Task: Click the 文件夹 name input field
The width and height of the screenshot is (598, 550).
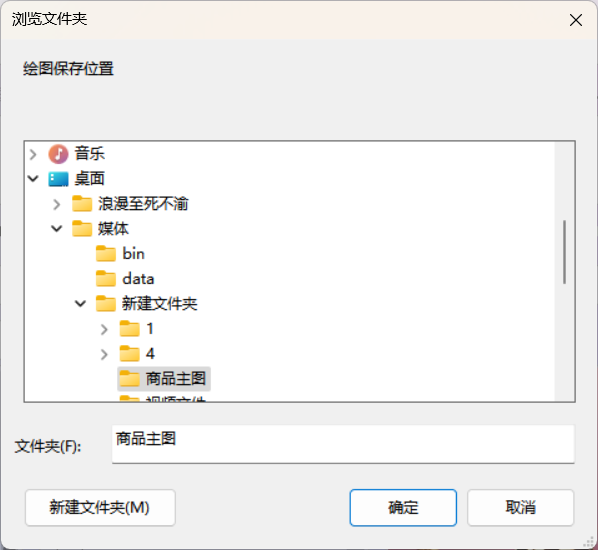Action: (x=343, y=444)
